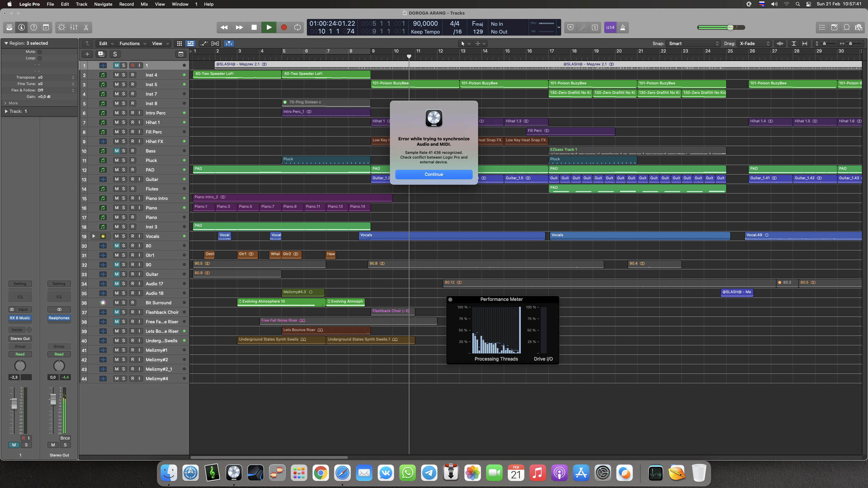Open the Navigate menu
The width and height of the screenshot is (868, 488).
103,4
